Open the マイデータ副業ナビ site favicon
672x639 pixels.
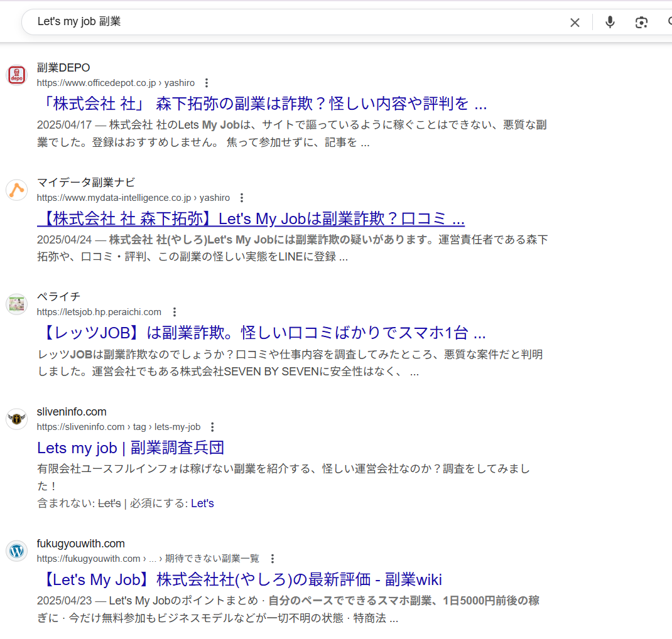coord(17,190)
